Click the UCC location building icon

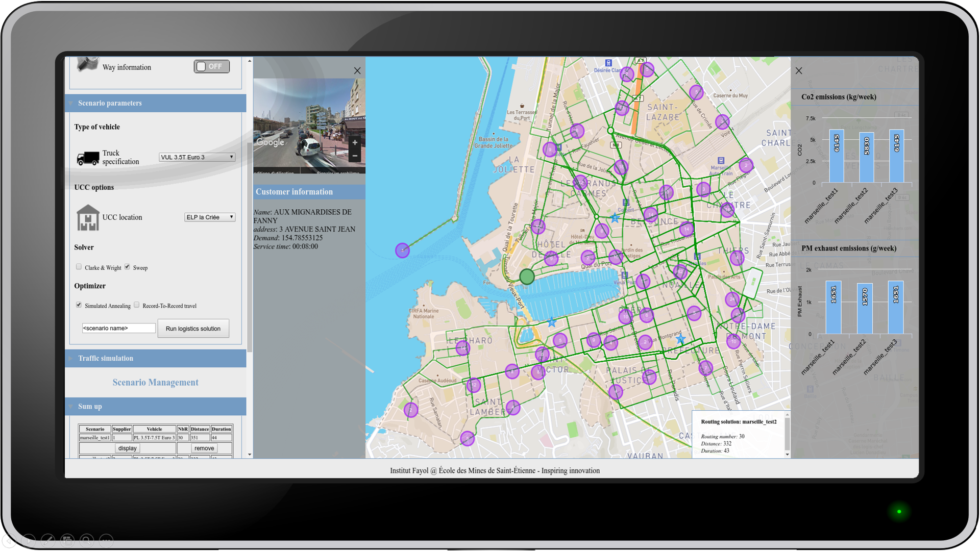point(88,217)
